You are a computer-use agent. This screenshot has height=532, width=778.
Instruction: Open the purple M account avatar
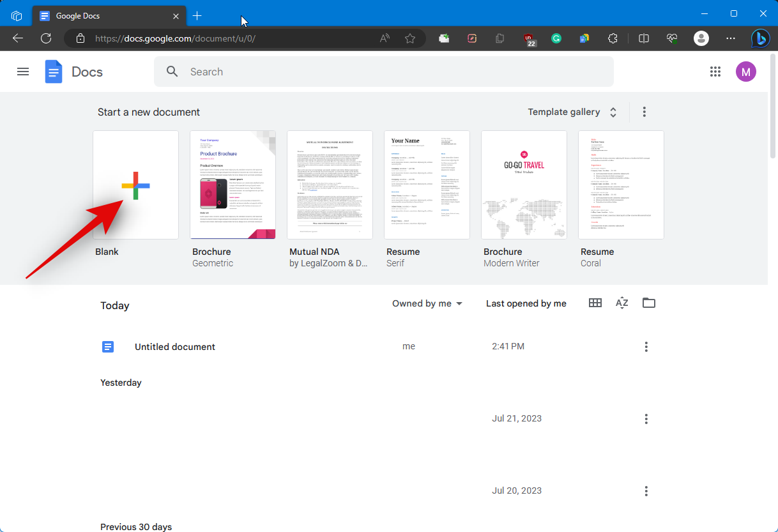click(745, 72)
